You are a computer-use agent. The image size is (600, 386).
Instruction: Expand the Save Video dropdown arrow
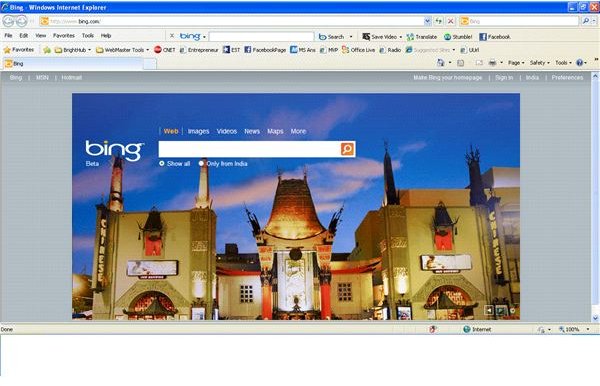[x=401, y=37]
